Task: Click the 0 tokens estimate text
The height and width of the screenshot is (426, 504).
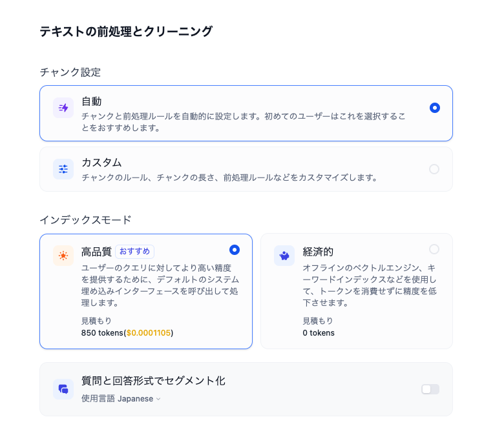Action: click(x=319, y=333)
